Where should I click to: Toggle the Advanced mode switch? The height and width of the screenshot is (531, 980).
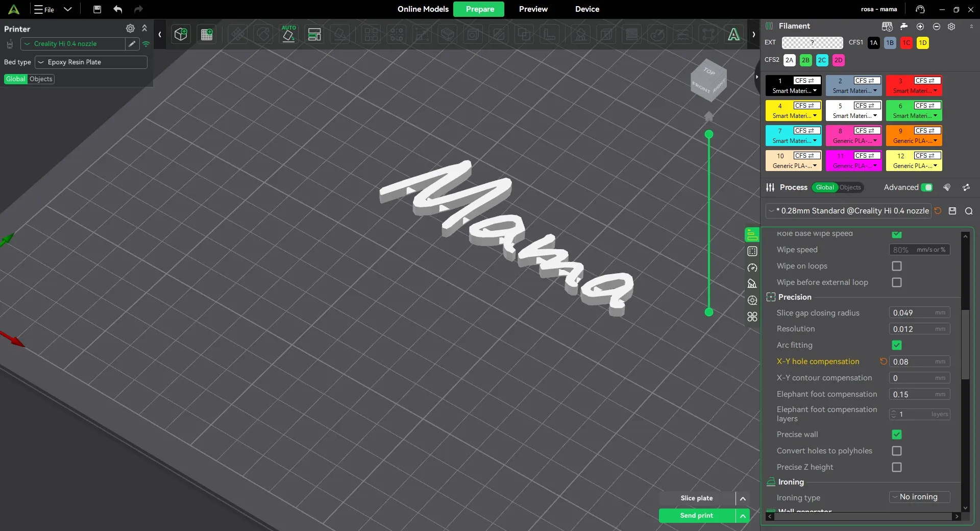click(x=927, y=187)
